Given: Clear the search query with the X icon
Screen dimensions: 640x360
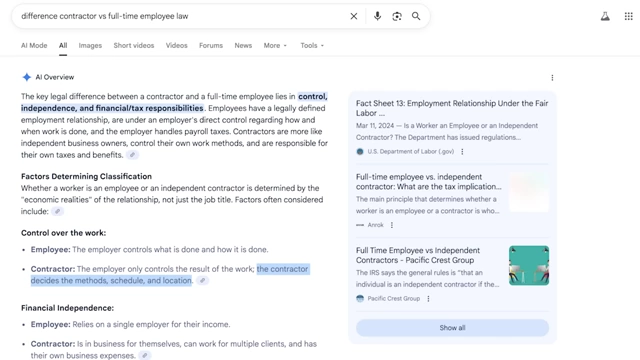Looking at the screenshot, I should click(x=354, y=16).
